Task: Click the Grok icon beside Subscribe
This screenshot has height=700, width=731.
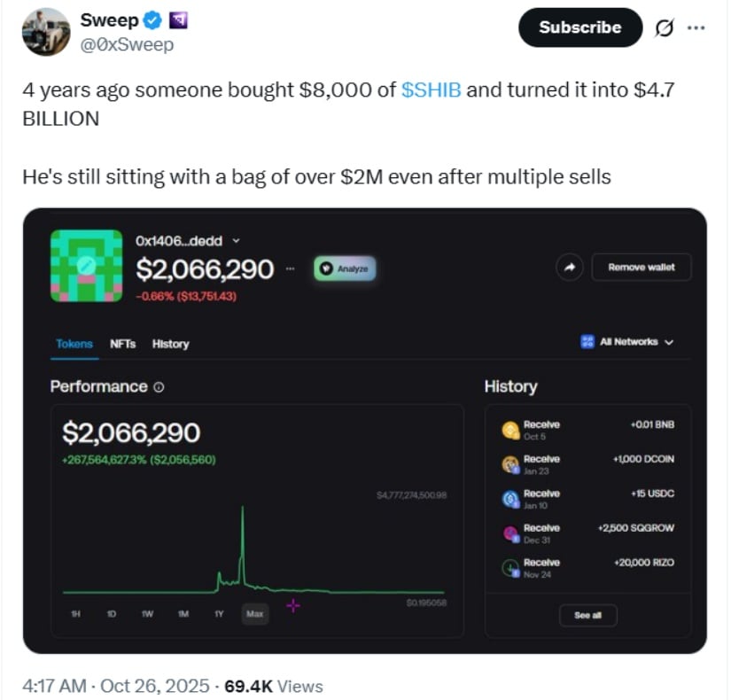Action: 662,27
